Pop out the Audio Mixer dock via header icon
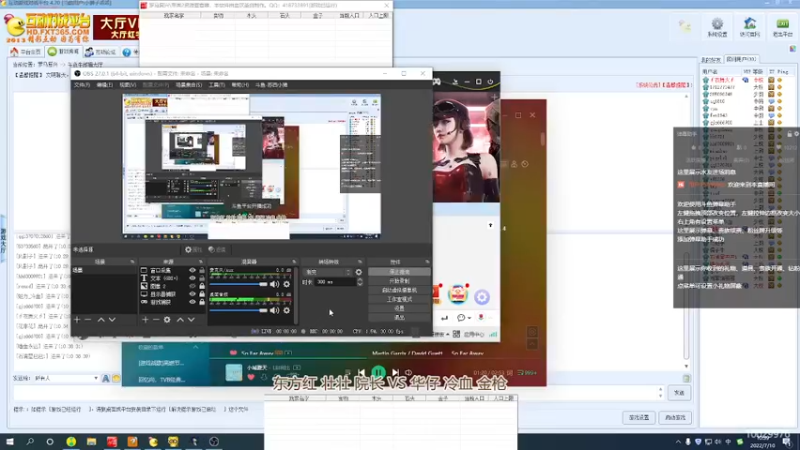Screen dimensions: 800x450 pos(294,262)
